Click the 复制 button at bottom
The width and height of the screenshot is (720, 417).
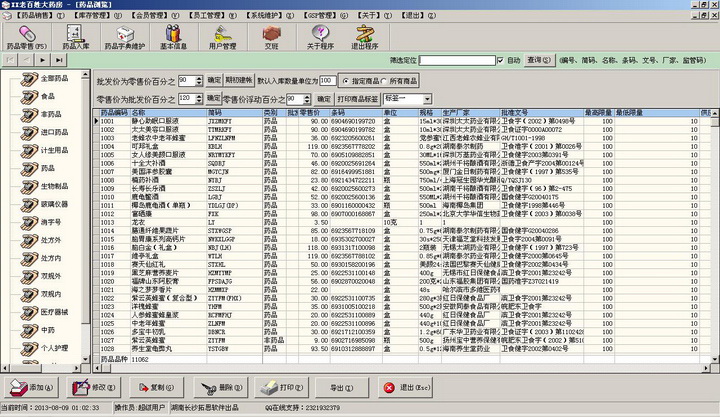pos(157,388)
